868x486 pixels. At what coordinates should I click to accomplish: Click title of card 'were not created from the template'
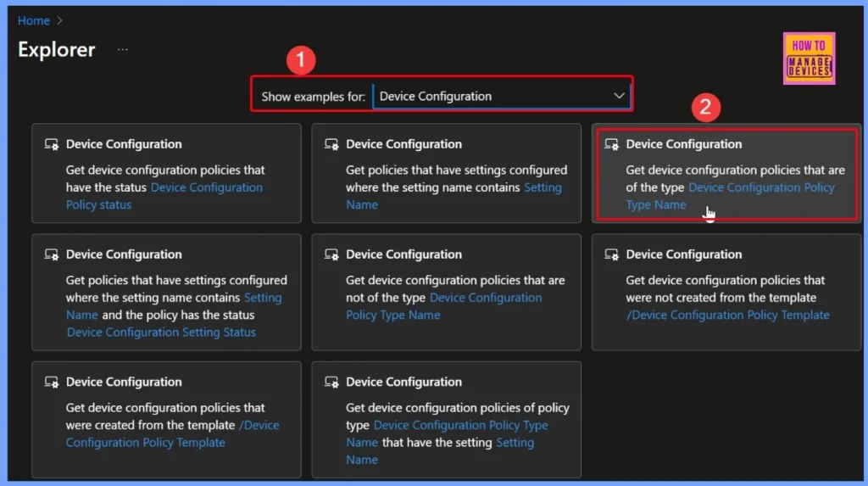(684, 254)
